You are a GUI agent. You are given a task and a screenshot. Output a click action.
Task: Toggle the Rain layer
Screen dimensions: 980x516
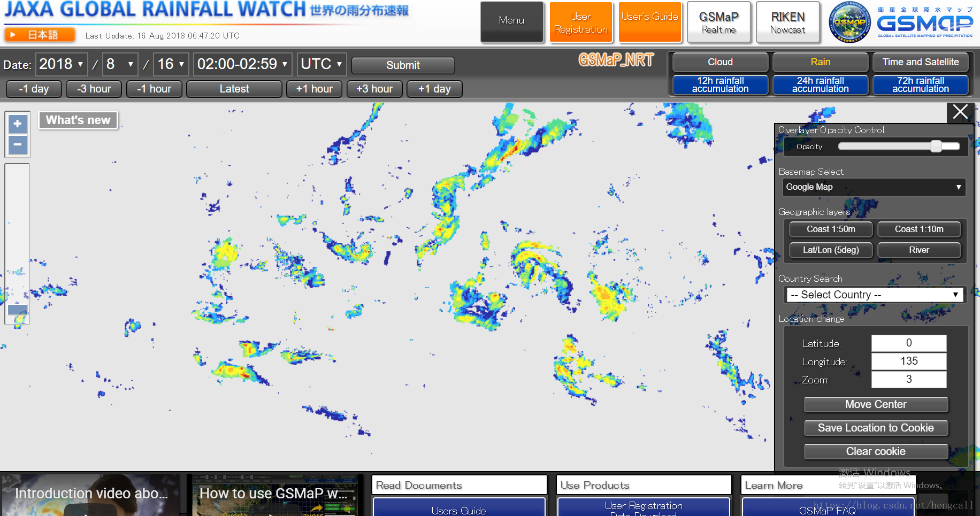pyautogui.click(x=820, y=62)
